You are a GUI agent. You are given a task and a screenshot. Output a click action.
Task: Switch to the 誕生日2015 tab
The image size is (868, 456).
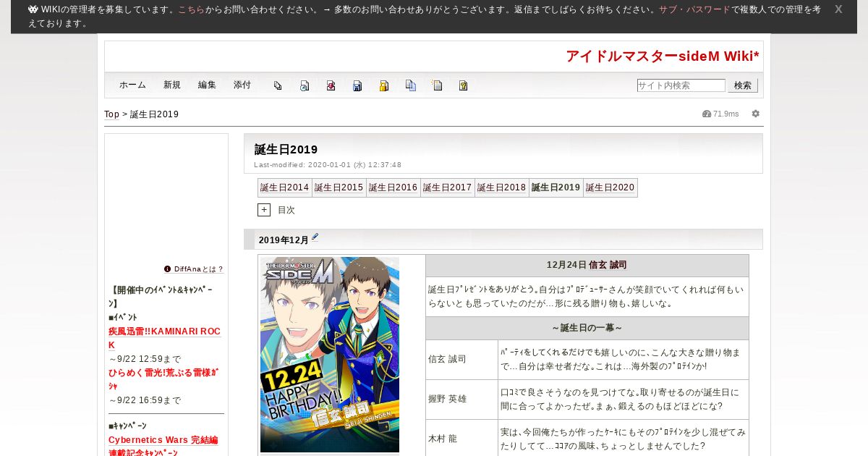(x=339, y=187)
